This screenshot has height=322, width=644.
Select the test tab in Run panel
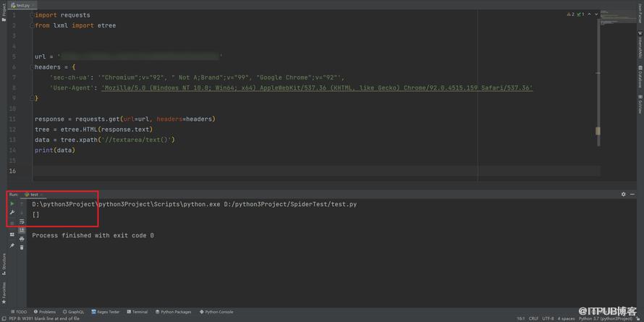coord(33,194)
